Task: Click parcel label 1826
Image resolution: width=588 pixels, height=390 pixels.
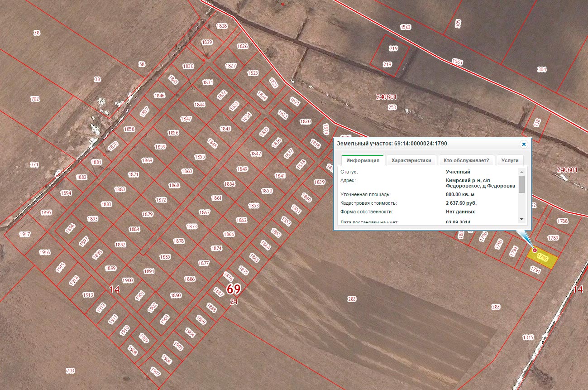Action: pos(243,46)
